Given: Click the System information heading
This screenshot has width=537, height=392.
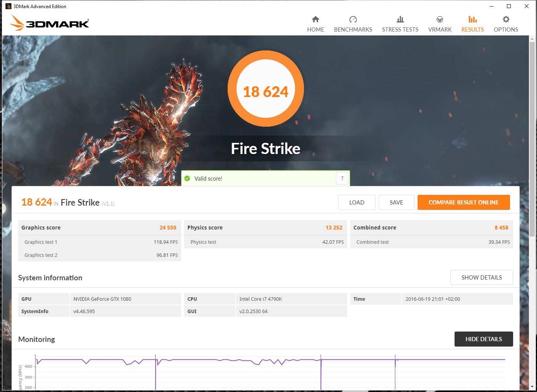Looking at the screenshot, I should pyautogui.click(x=50, y=278).
